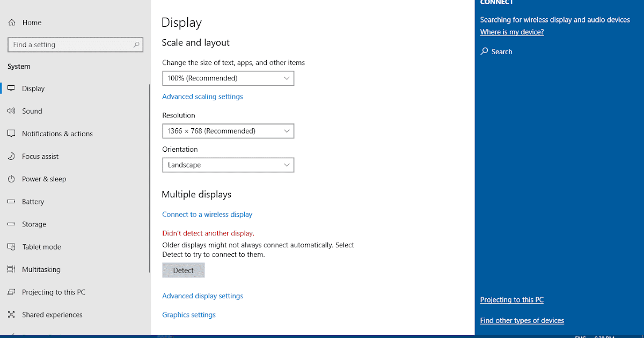
Task: Click the Searching for wireless display status text
Action: (x=555, y=20)
